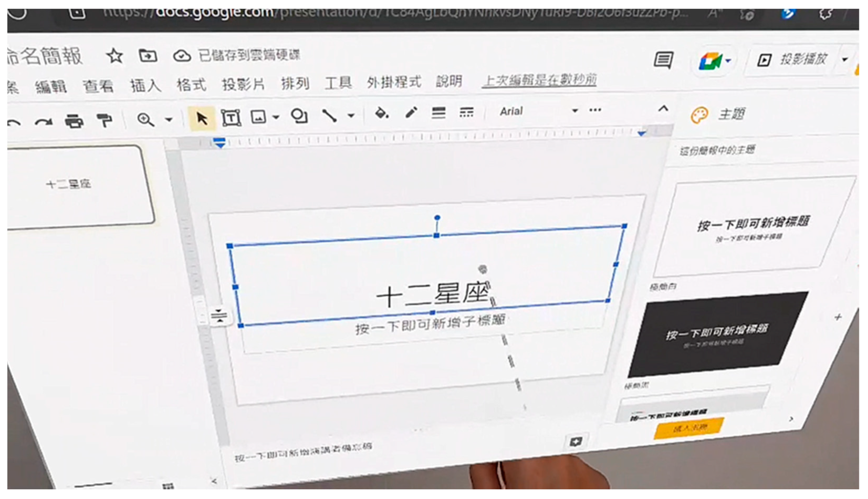Click the star icon to bookmark presentation
868x499 pixels.
click(x=115, y=56)
